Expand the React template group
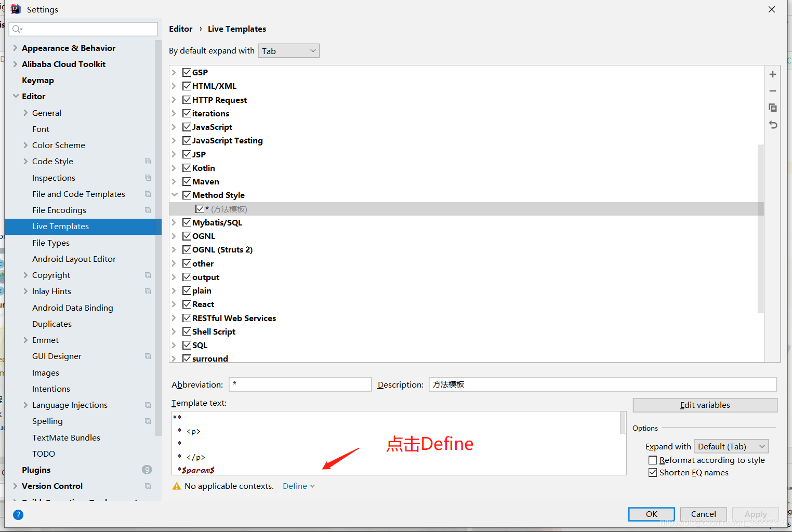 point(175,304)
